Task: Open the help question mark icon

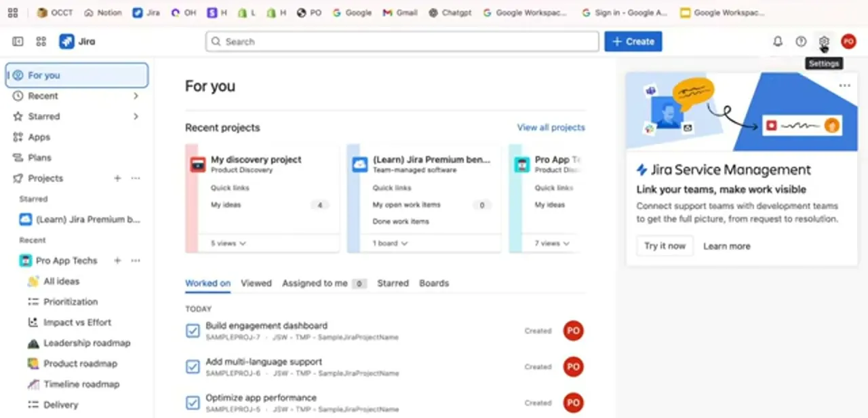Action: 801,41
